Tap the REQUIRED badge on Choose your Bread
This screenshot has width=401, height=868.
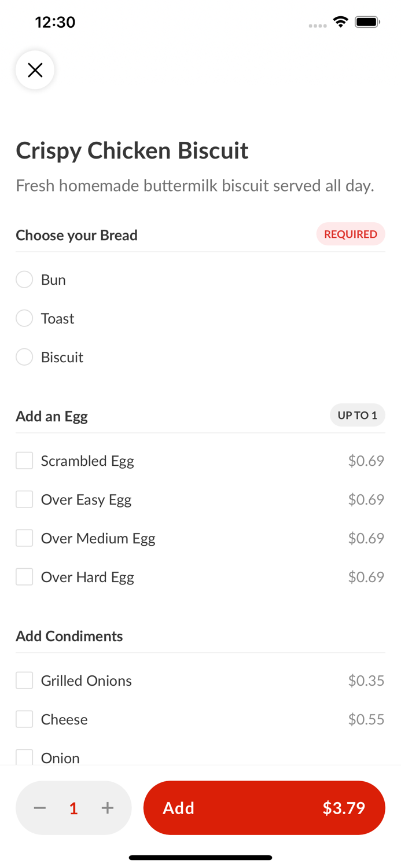point(351,234)
